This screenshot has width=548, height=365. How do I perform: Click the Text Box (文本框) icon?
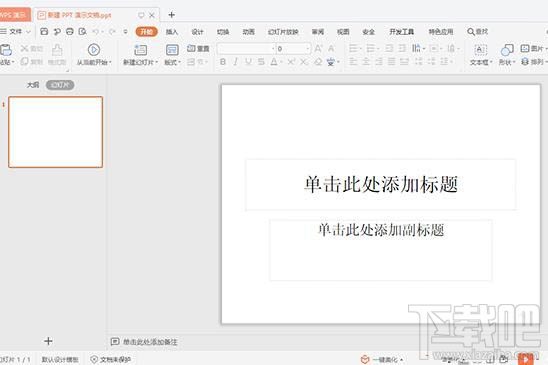(481, 50)
